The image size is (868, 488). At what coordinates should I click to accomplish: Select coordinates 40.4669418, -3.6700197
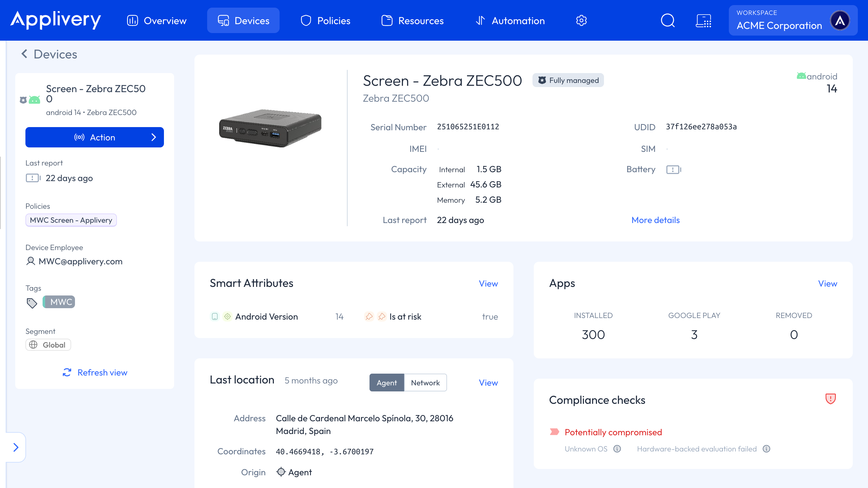[x=324, y=451]
